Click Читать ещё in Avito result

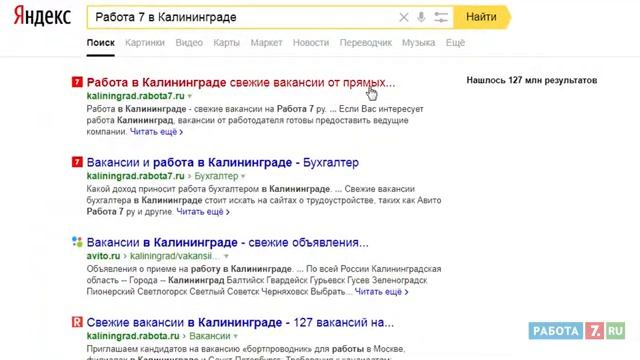click(x=381, y=292)
